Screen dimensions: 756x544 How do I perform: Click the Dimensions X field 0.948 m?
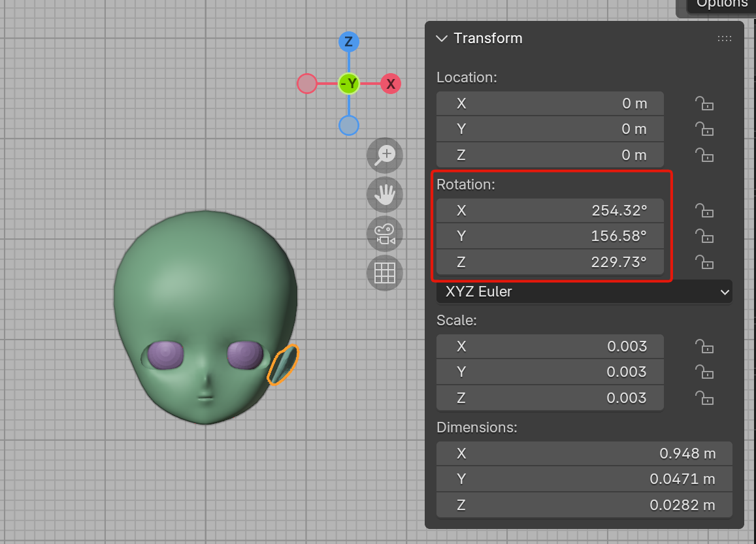click(x=583, y=453)
